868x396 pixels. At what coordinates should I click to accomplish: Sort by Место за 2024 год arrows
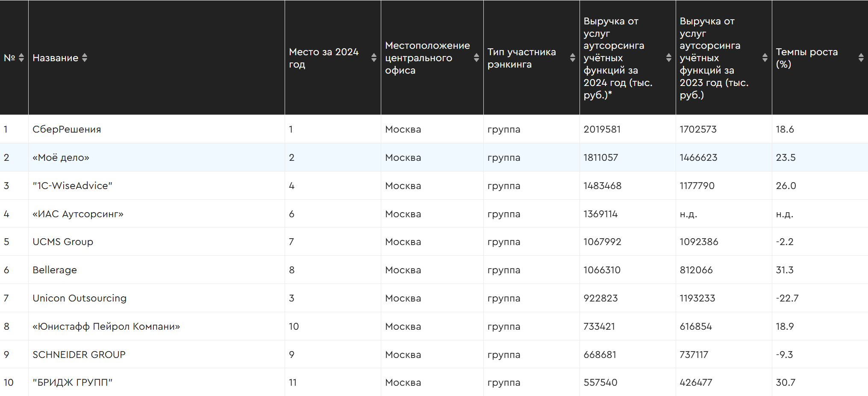[x=374, y=58]
